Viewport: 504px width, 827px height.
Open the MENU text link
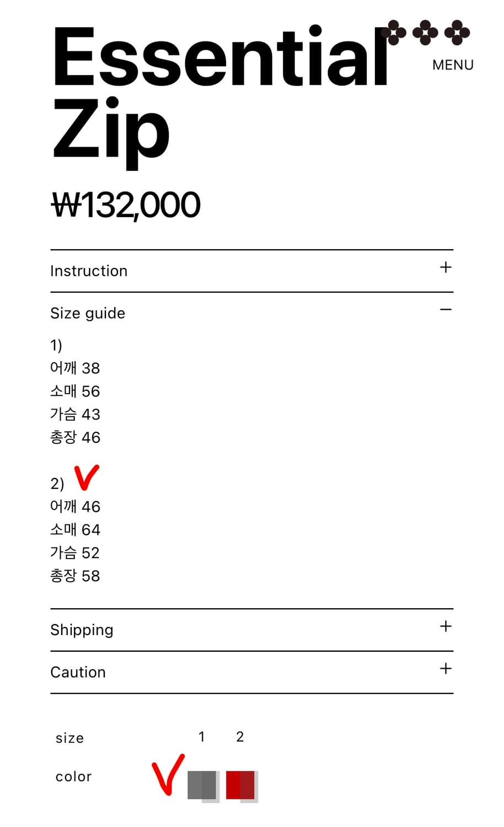tap(453, 65)
